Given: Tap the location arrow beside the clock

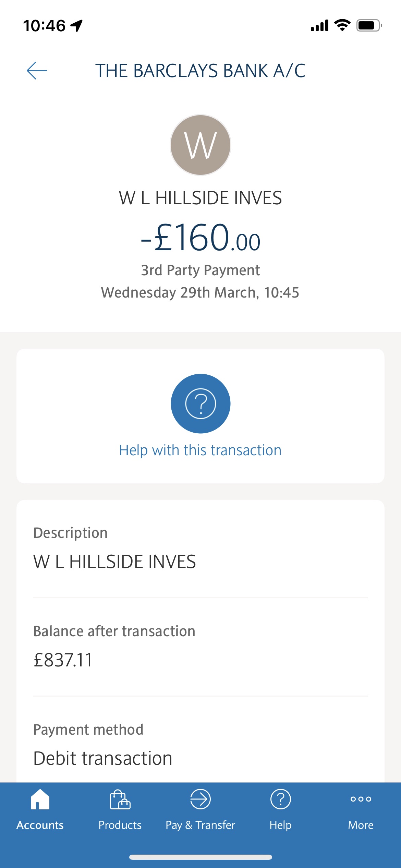Looking at the screenshot, I should 77,25.
